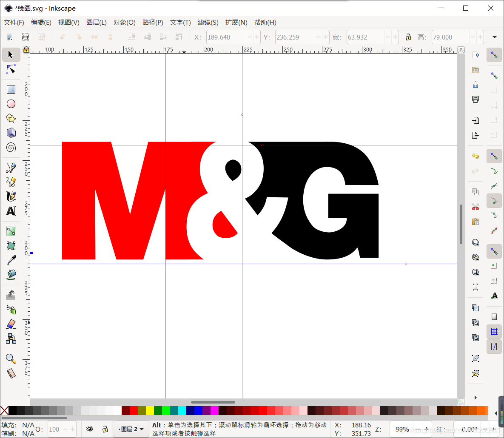Open the 编辑(E) menu
This screenshot has width=504, height=438.
tap(41, 23)
